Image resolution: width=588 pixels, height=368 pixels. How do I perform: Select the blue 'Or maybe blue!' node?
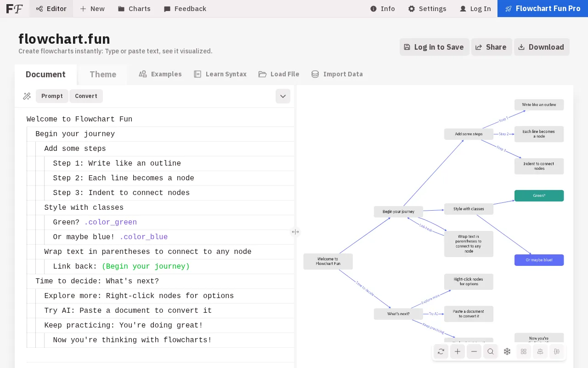point(539,260)
